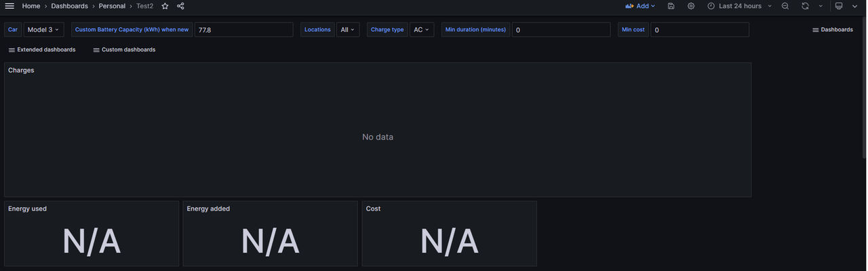Click the monitor view mode icon

pos(839,6)
